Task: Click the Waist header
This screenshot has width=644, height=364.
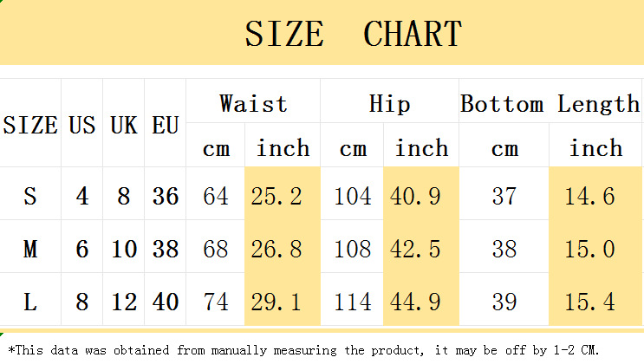Action: tap(253, 104)
